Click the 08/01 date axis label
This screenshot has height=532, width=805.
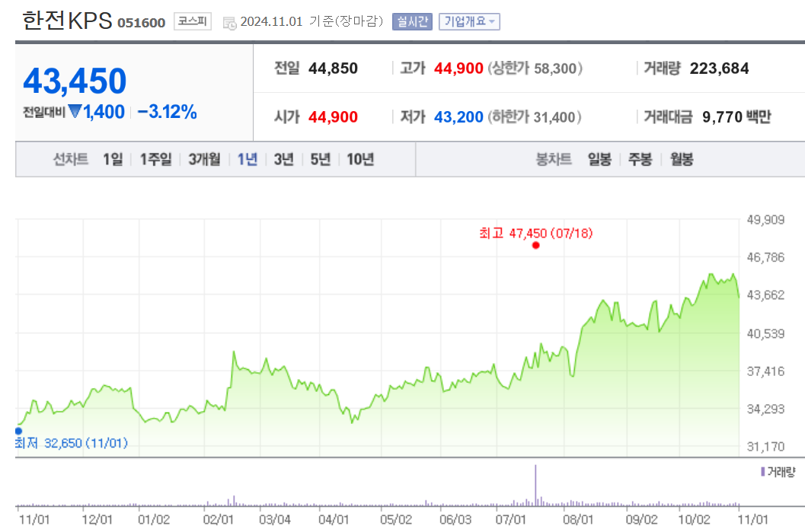(578, 520)
